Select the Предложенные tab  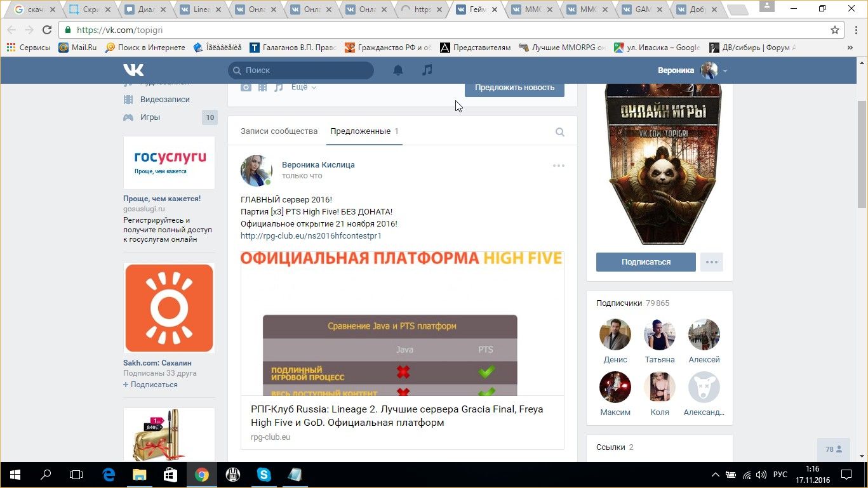[360, 131]
